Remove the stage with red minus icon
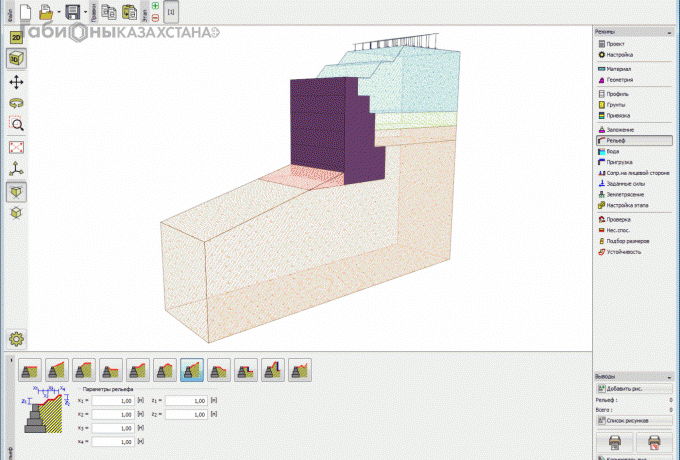Image resolution: width=680 pixels, height=460 pixels. (155, 18)
